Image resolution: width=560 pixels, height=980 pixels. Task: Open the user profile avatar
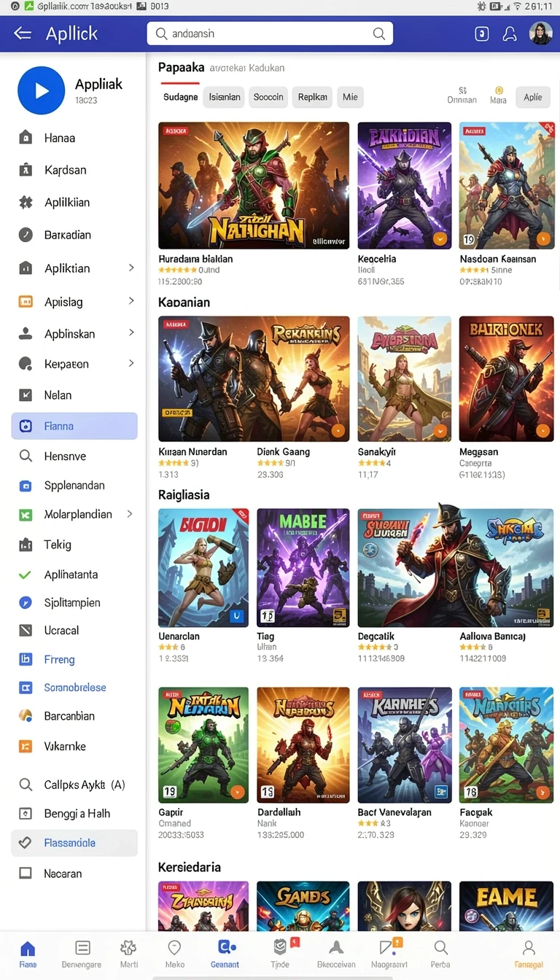[540, 34]
